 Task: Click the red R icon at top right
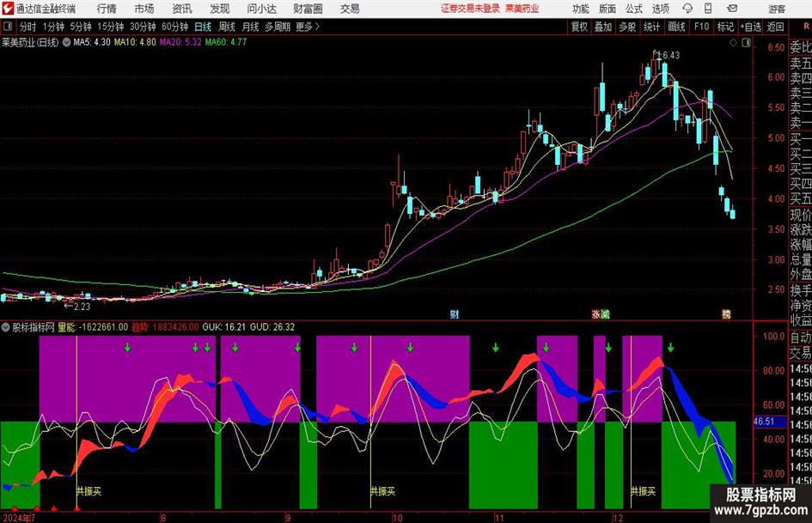click(x=806, y=27)
